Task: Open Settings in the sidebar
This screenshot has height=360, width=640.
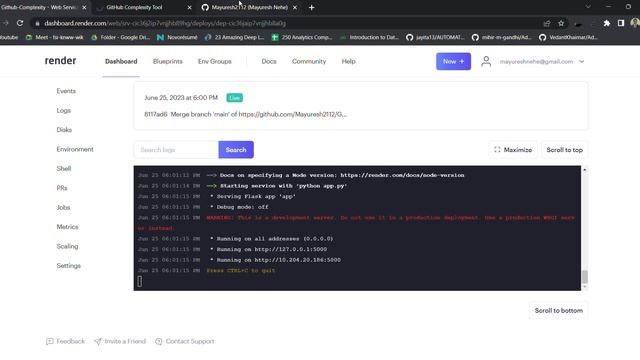Action: [69, 266]
